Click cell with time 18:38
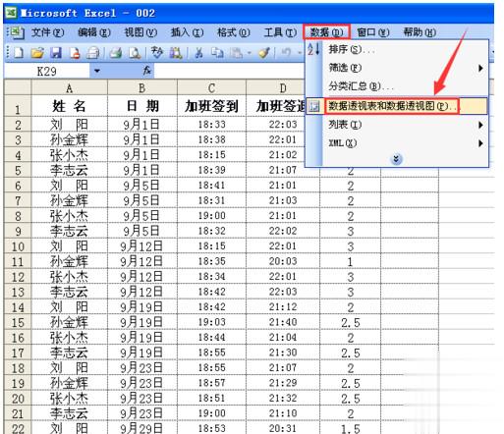Viewport: 504px width, 434px height. pos(211,139)
